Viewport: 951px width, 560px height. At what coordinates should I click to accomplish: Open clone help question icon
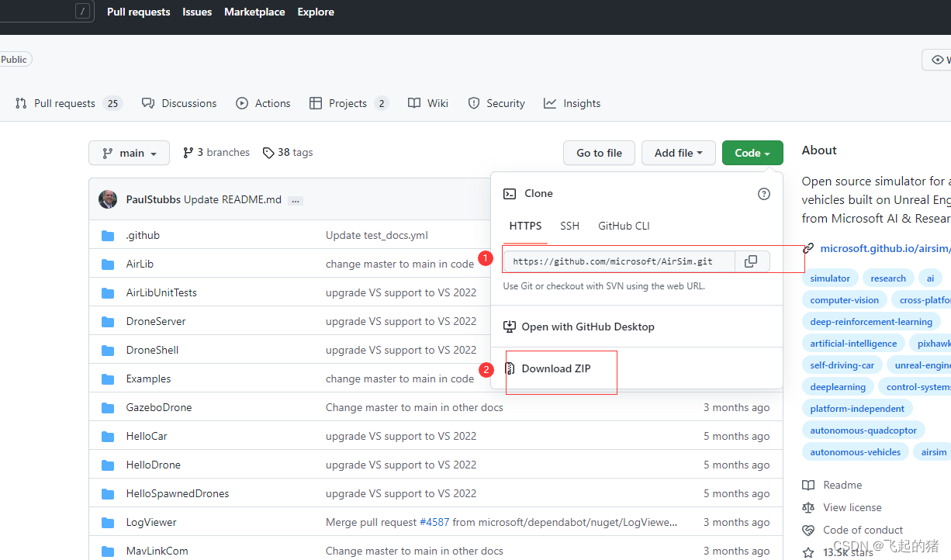point(764,194)
